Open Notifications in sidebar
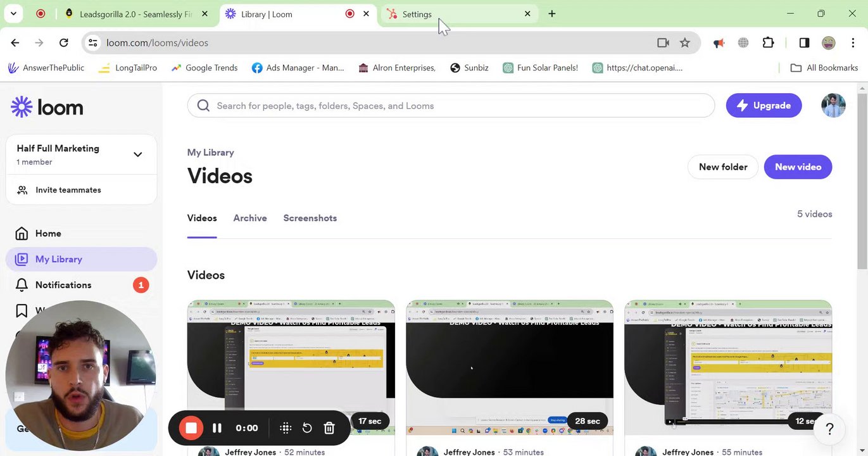Viewport: 868px width, 456px height. pos(81,285)
